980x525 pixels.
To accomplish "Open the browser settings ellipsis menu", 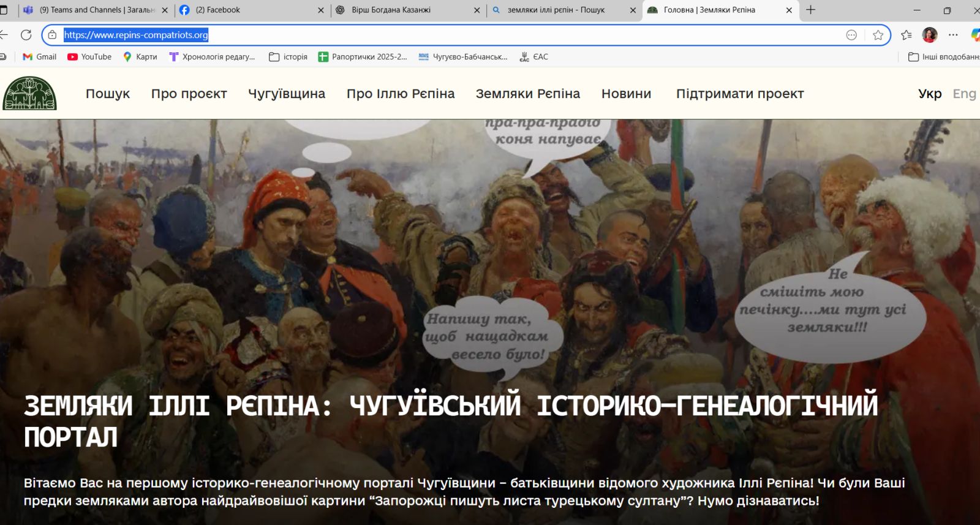I will coord(953,35).
